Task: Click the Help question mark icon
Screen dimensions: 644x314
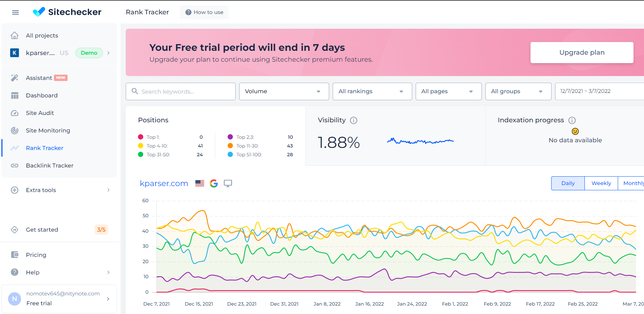Action: pos(15,272)
